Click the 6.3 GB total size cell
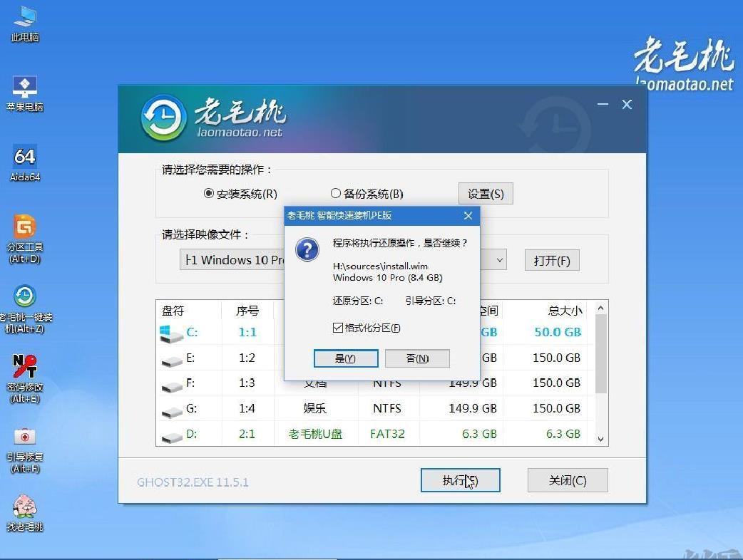 (x=563, y=434)
